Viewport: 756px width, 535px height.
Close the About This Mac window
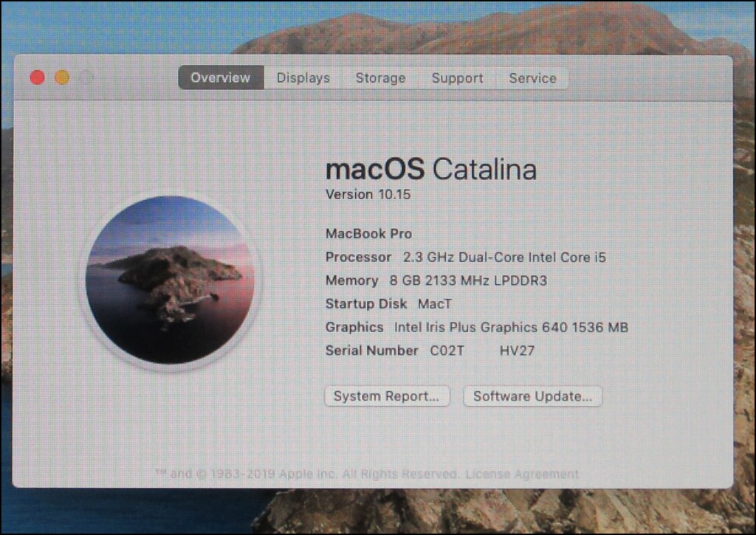[37, 77]
